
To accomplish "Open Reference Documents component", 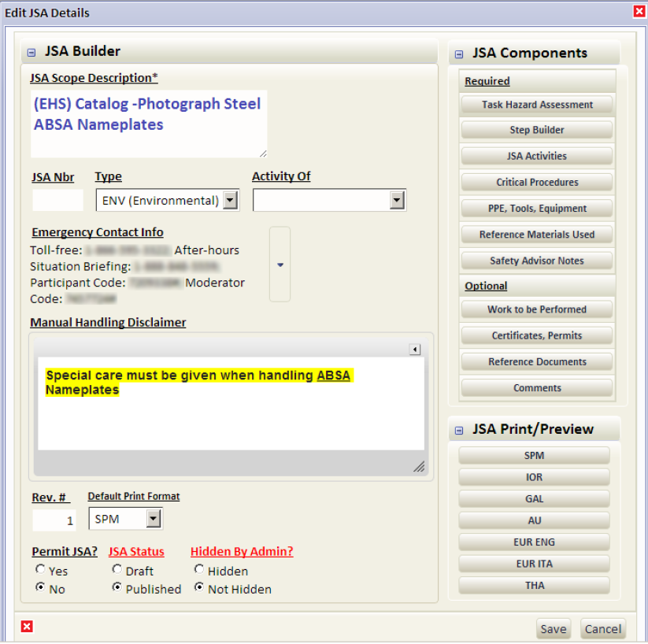I will (537, 361).
